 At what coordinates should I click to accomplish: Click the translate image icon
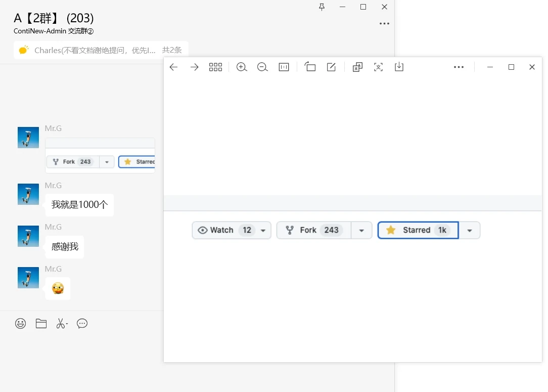tap(357, 67)
